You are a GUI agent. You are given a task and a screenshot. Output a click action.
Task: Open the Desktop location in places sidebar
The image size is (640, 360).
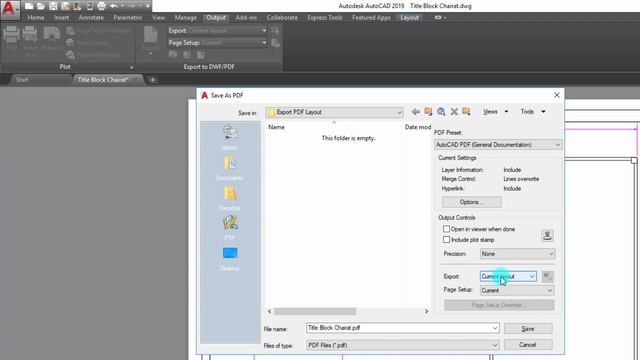click(x=230, y=258)
